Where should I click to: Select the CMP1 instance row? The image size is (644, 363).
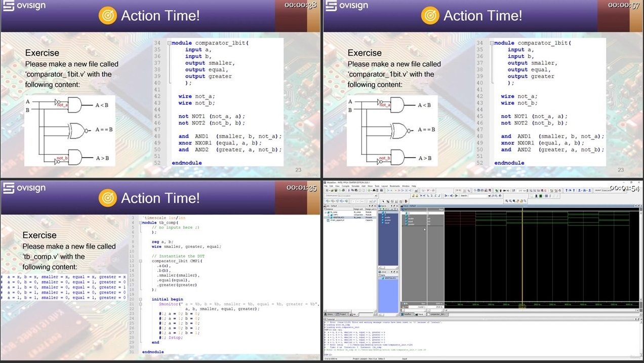pos(350,215)
